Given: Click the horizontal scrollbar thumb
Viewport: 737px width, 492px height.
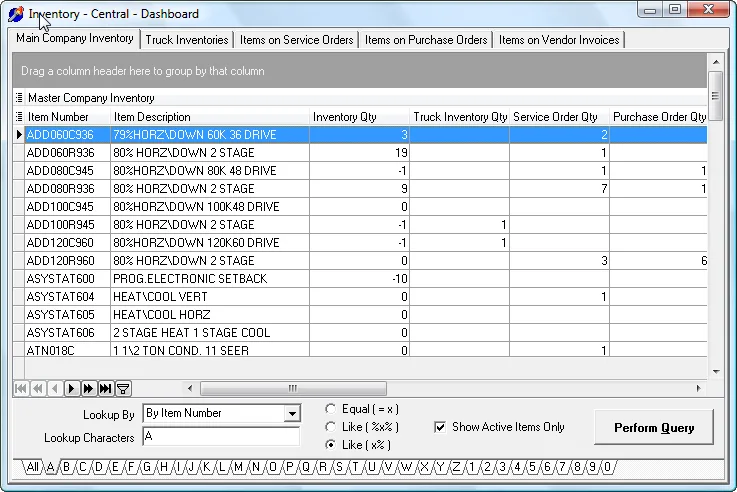Looking at the screenshot, I should (x=293, y=388).
